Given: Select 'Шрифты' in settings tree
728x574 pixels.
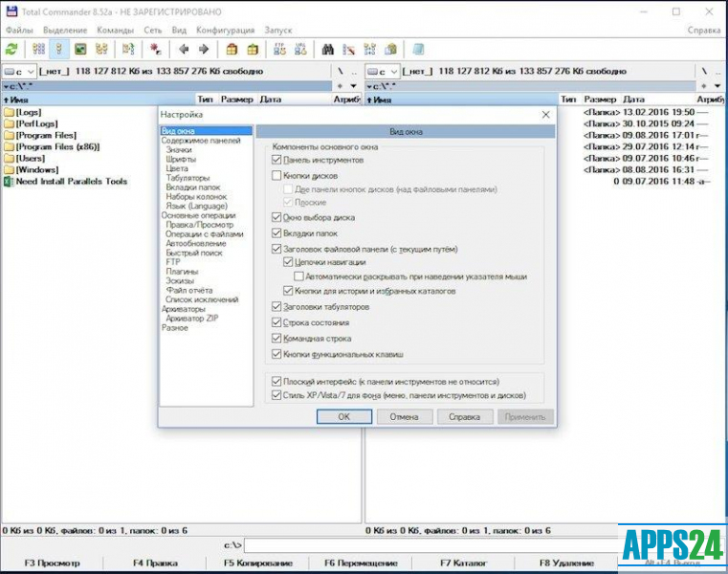Looking at the screenshot, I should (x=181, y=159).
